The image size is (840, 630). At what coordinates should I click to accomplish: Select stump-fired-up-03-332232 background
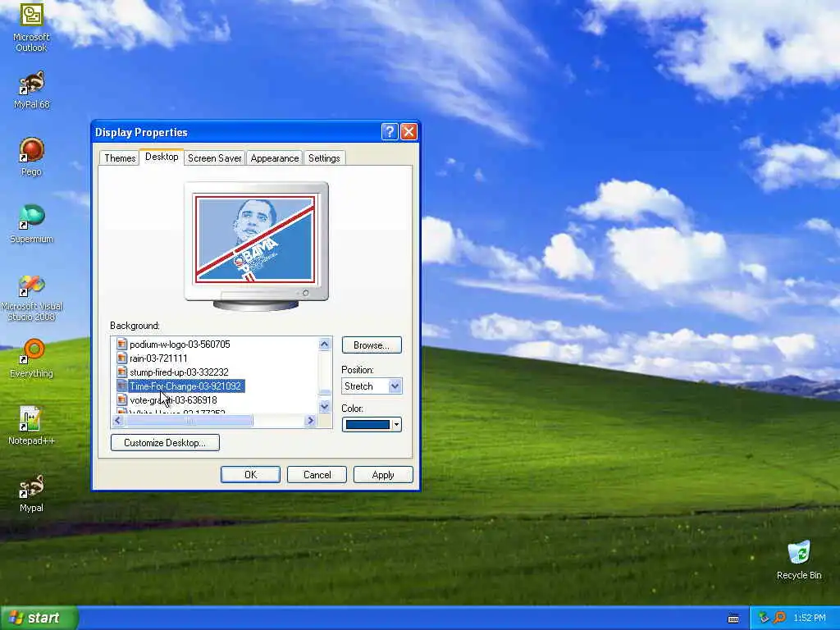(179, 372)
